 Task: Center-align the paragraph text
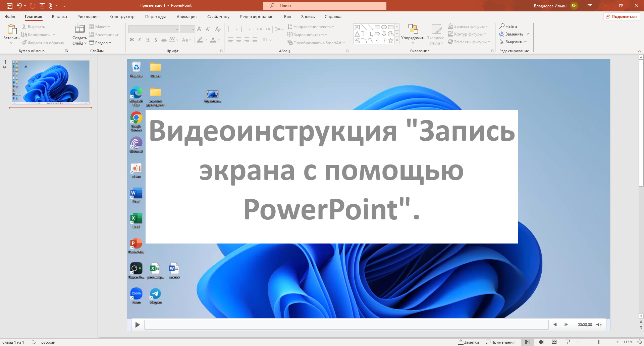(238, 40)
